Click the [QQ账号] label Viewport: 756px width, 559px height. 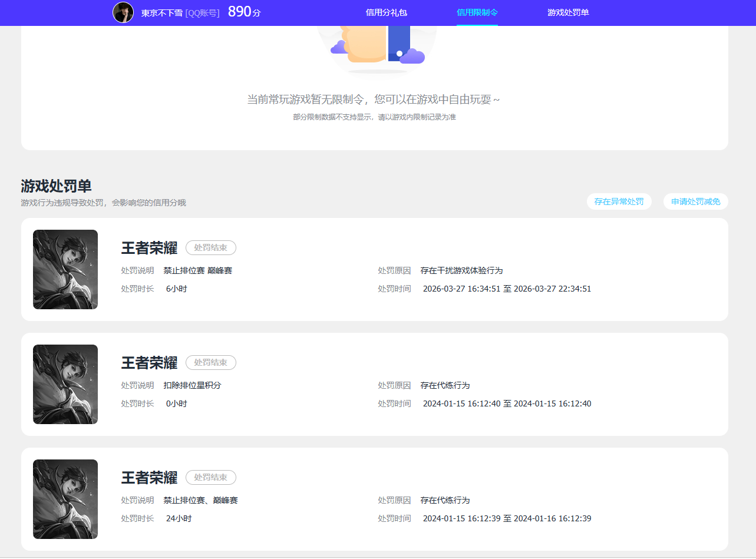tap(203, 13)
